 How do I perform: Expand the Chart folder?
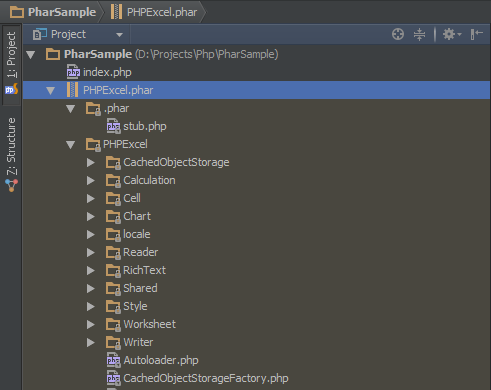pyautogui.click(x=91, y=216)
